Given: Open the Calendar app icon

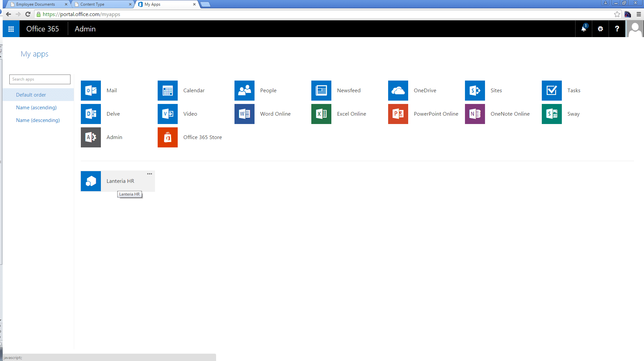Looking at the screenshot, I should [168, 91].
